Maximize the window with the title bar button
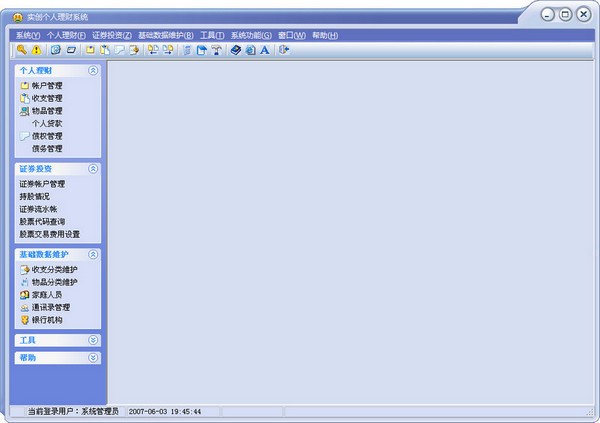The height and width of the screenshot is (423, 600). click(x=565, y=15)
